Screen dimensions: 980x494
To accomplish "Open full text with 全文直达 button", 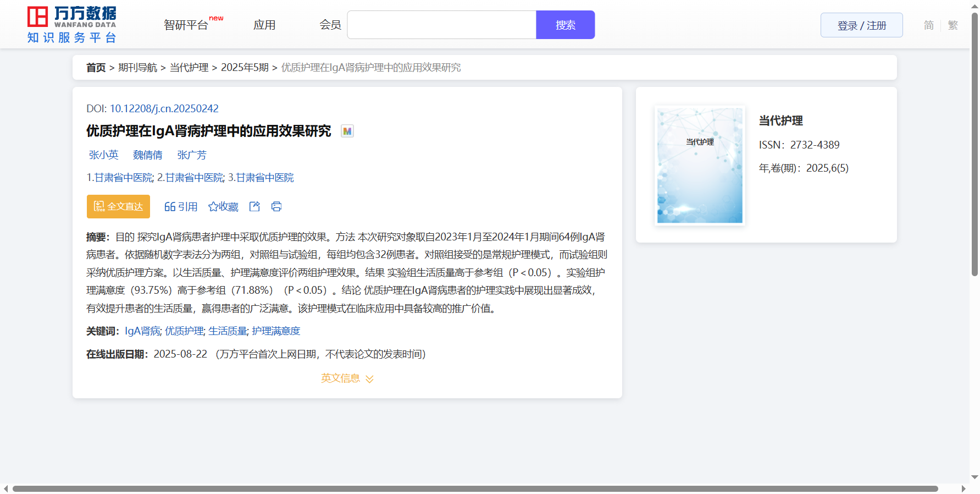I will pos(118,206).
